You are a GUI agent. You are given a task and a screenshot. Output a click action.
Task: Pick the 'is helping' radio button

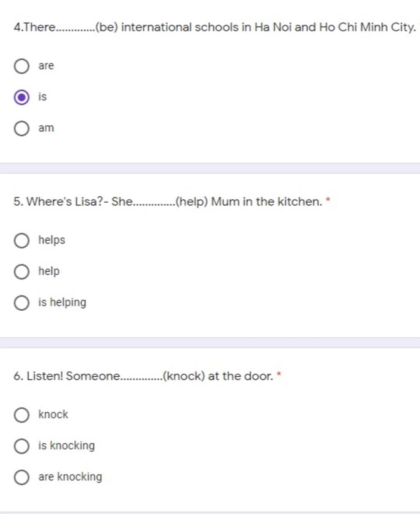(x=21, y=303)
